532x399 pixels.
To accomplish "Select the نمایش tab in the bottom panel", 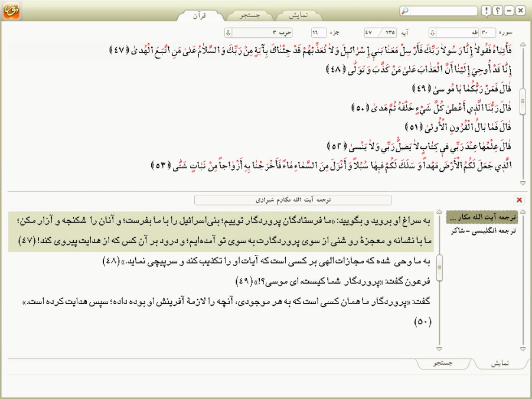I will [x=500, y=364].
